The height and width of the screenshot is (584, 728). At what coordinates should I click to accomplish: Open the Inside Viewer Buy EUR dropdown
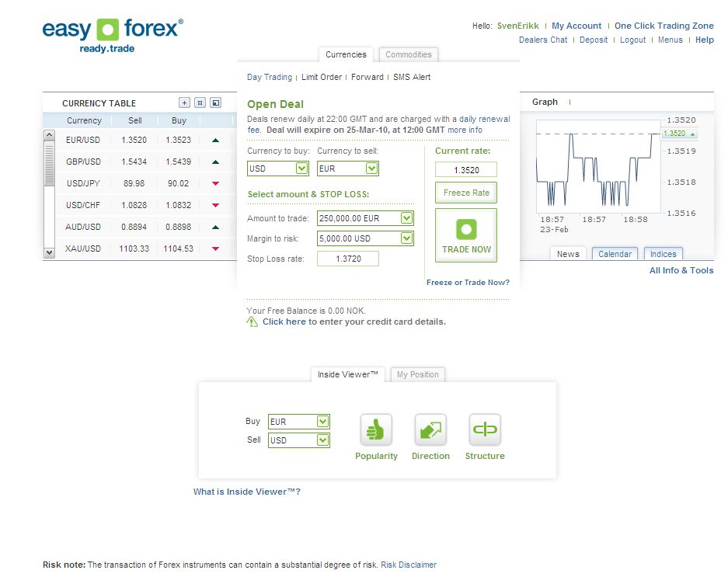tap(322, 421)
